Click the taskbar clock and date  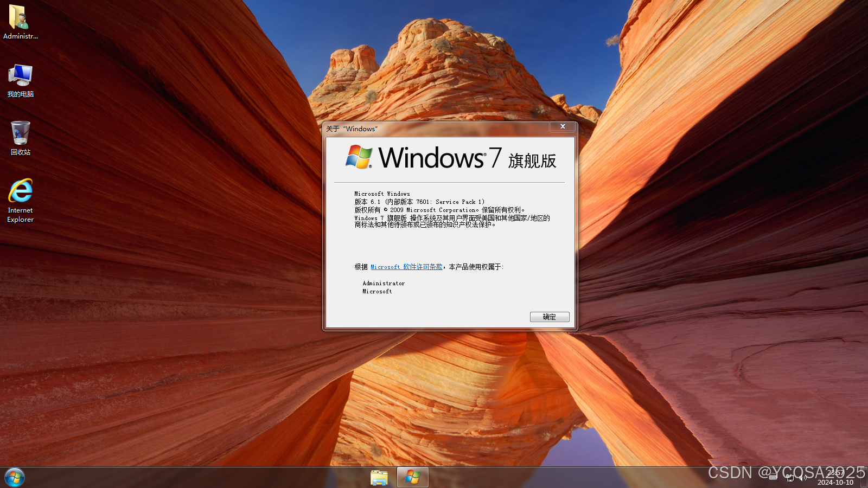[835, 478]
